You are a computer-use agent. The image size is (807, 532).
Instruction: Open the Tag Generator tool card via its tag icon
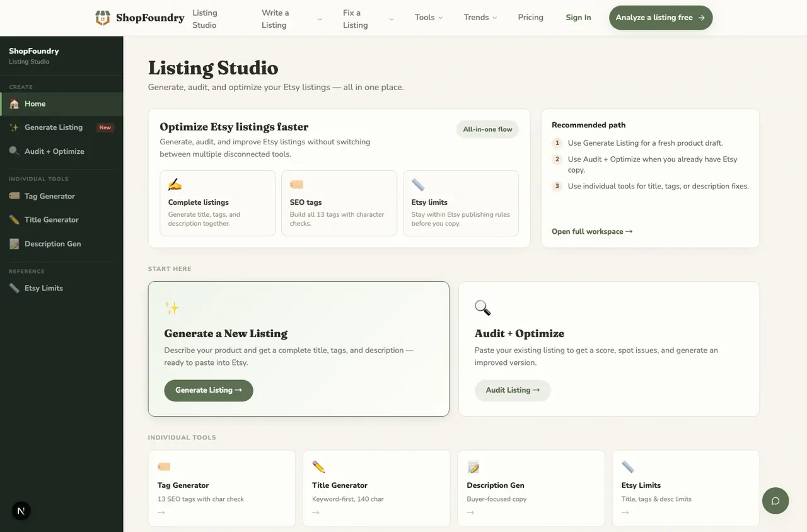(x=164, y=467)
